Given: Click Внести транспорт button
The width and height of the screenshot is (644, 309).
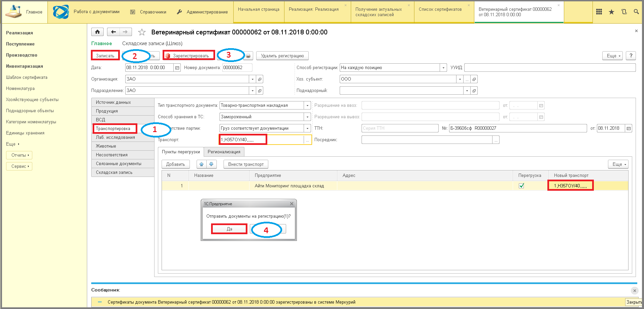Looking at the screenshot, I should [246, 164].
